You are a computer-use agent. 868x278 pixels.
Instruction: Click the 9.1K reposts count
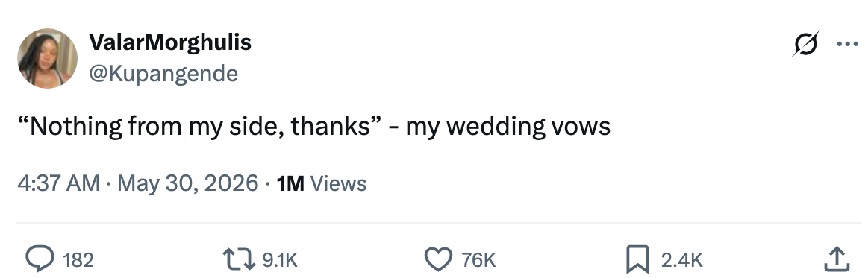click(x=280, y=260)
